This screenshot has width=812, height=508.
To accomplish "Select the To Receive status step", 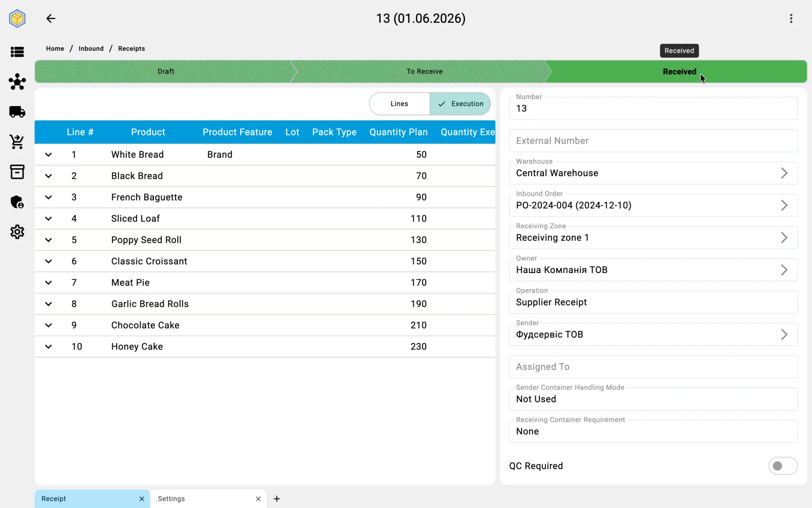I will pyautogui.click(x=424, y=71).
